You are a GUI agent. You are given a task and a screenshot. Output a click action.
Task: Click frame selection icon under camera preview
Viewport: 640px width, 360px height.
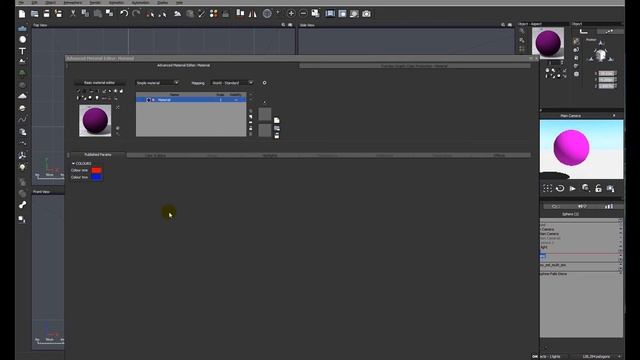[547, 188]
